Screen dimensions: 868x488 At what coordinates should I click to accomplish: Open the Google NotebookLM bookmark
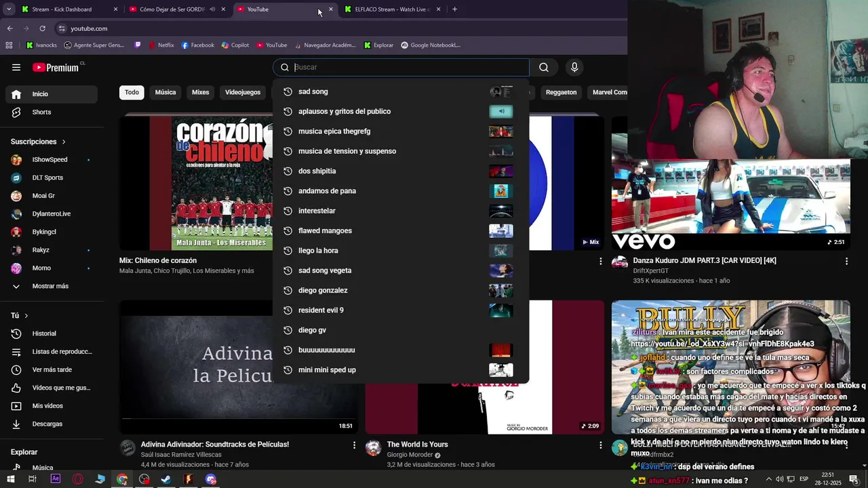click(x=431, y=45)
